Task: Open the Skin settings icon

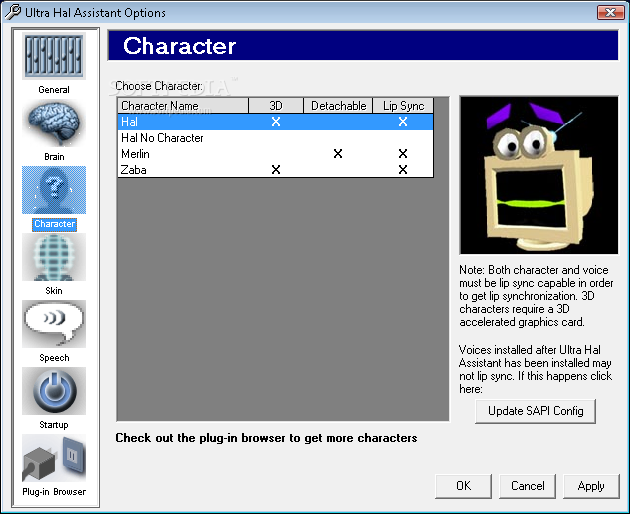Action: coord(54,257)
